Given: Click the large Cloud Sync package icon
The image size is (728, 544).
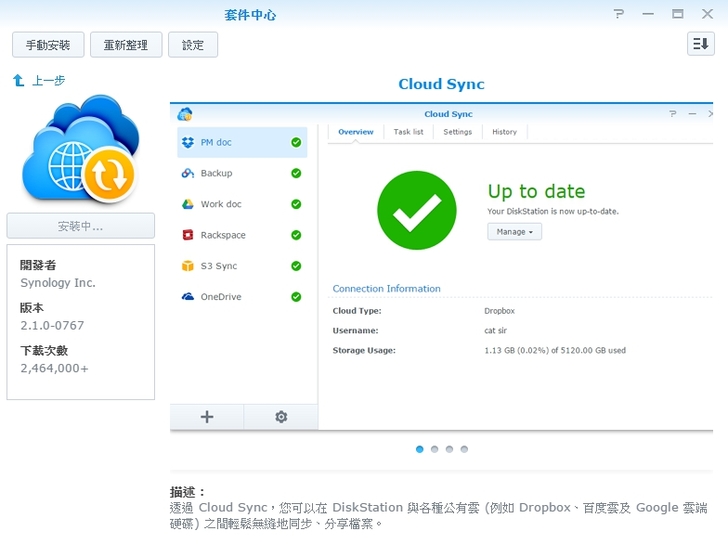Looking at the screenshot, I should 81,149.
